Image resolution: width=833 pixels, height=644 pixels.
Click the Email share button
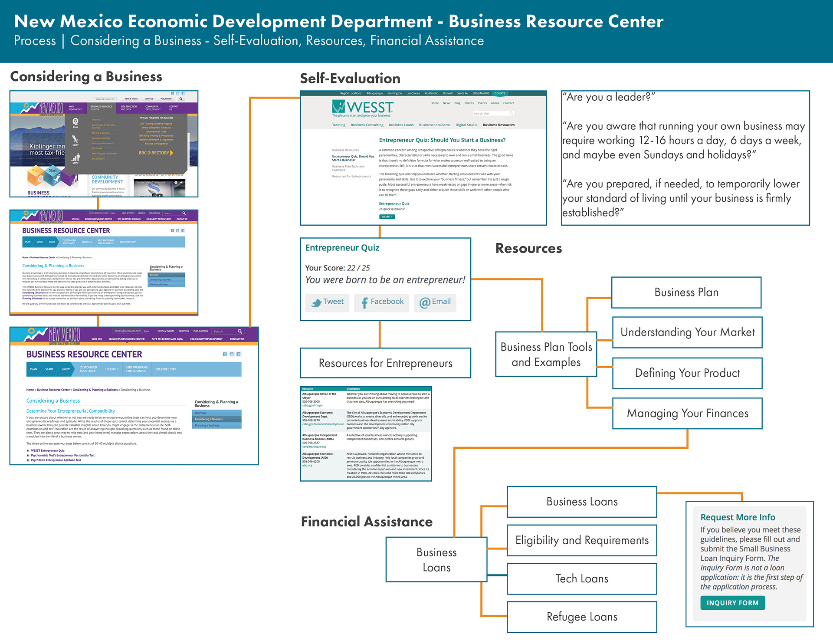435,302
